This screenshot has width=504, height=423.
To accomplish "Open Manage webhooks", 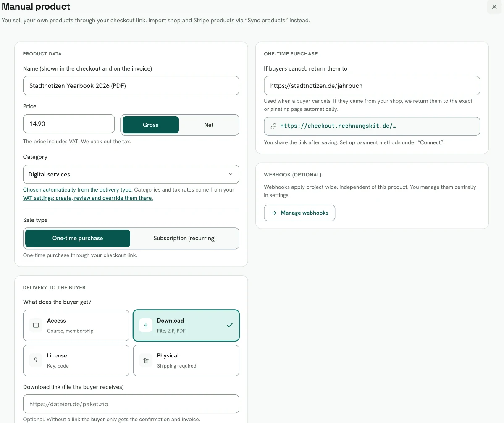I will point(299,213).
